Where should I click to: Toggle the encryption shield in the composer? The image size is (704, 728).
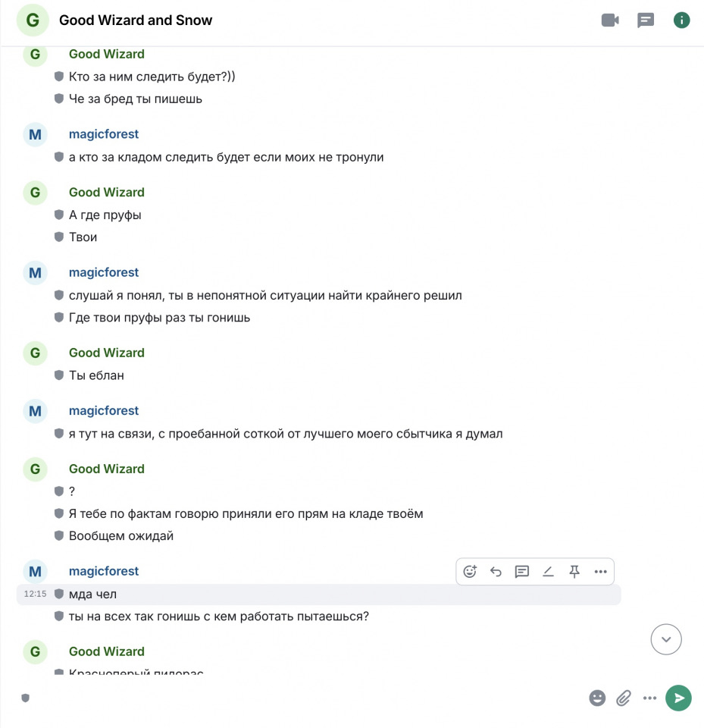26,698
